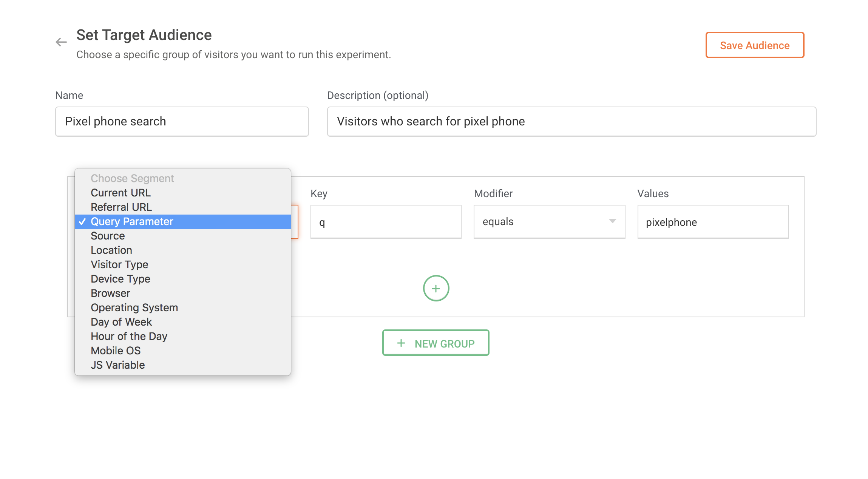Select Day of Week option

121,322
